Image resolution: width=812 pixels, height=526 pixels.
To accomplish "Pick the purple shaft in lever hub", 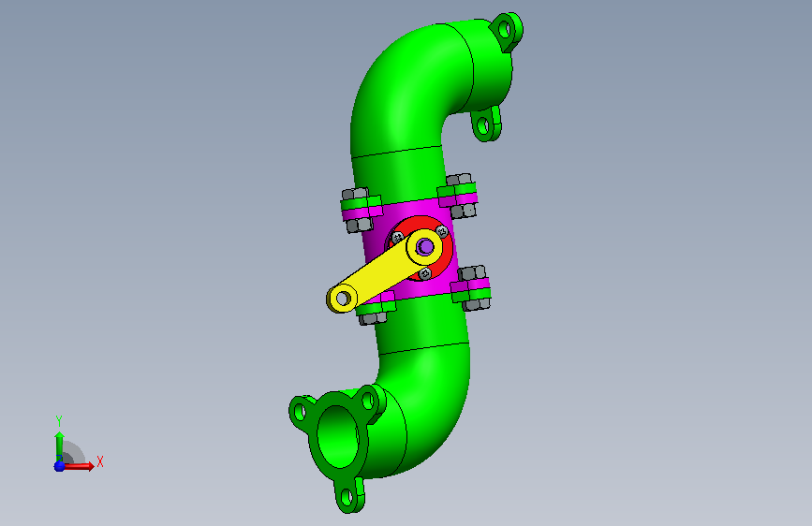I will pos(426,246).
